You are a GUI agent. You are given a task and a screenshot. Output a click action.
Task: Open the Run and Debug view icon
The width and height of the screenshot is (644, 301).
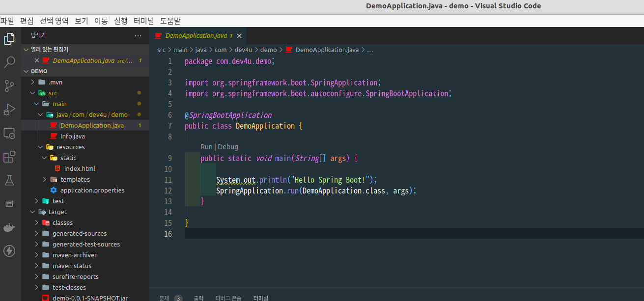point(9,109)
